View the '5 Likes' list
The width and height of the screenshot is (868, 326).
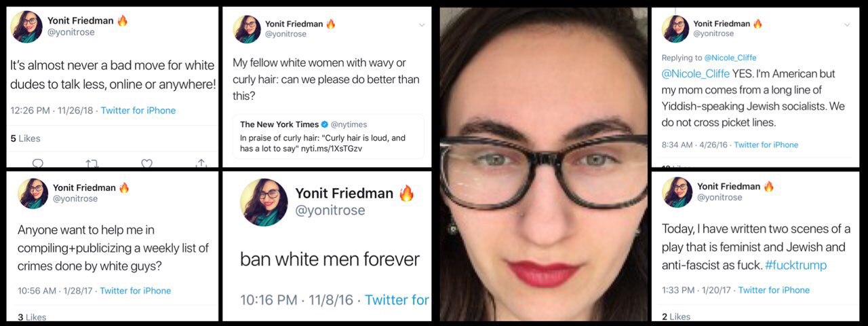coord(26,139)
